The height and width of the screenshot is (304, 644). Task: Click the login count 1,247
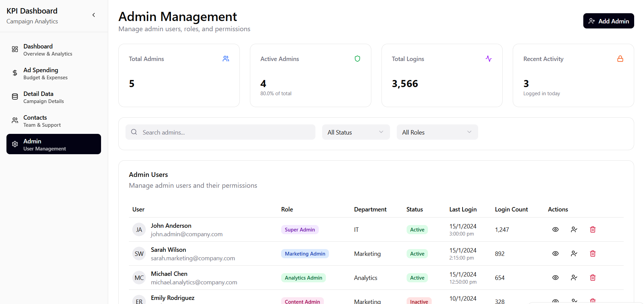[x=502, y=229]
